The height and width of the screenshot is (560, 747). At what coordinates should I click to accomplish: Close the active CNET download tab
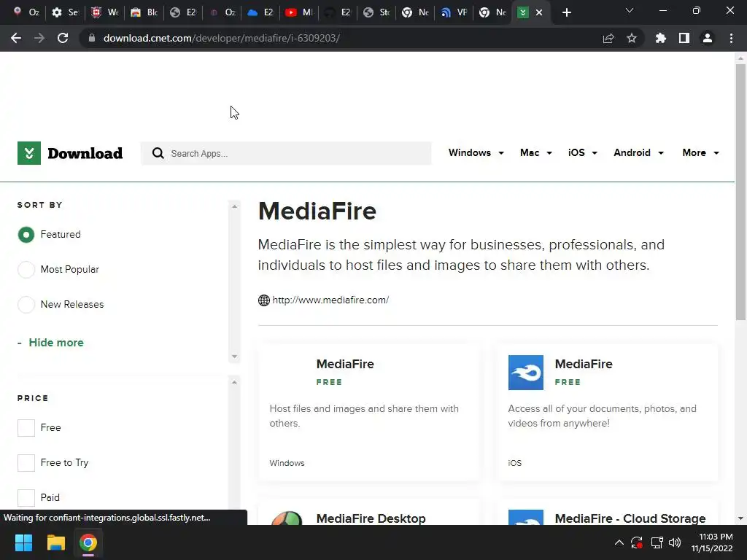[x=539, y=12]
